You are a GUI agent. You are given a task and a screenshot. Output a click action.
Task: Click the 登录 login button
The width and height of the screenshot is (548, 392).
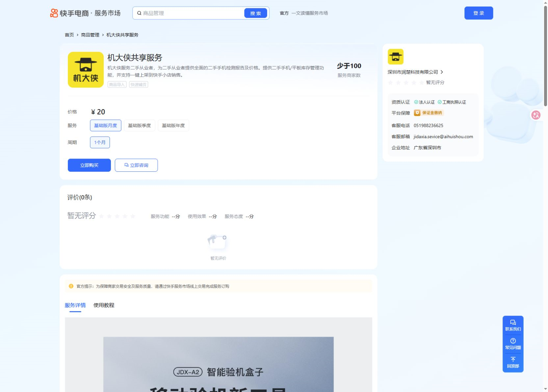pyautogui.click(x=479, y=13)
